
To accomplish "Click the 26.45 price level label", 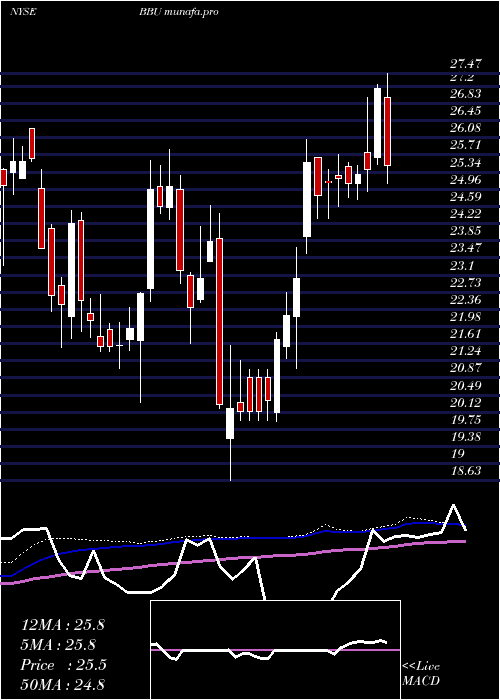I will 466,111.
